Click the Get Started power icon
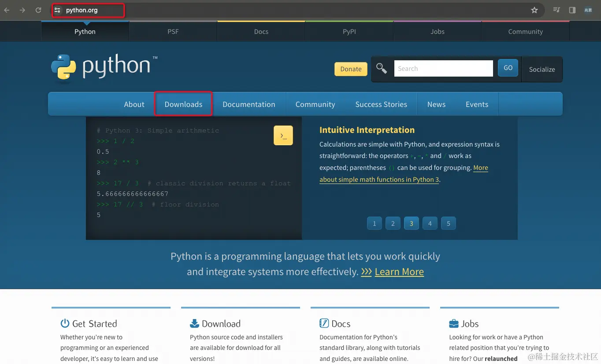 click(x=65, y=324)
